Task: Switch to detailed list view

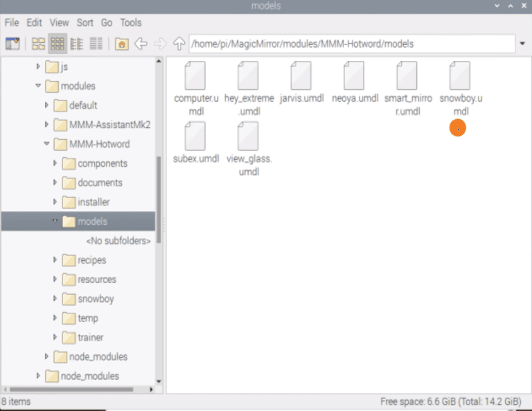Action: point(96,44)
